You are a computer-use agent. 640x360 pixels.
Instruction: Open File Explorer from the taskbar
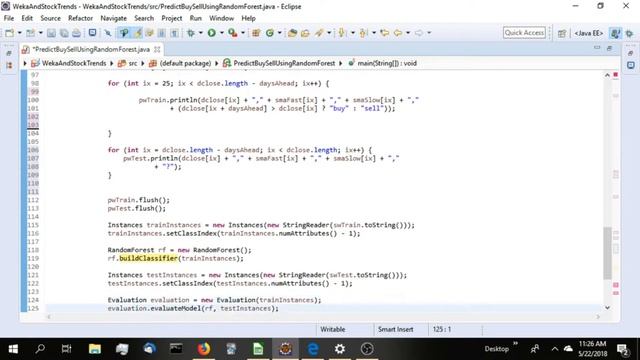(x=95, y=349)
